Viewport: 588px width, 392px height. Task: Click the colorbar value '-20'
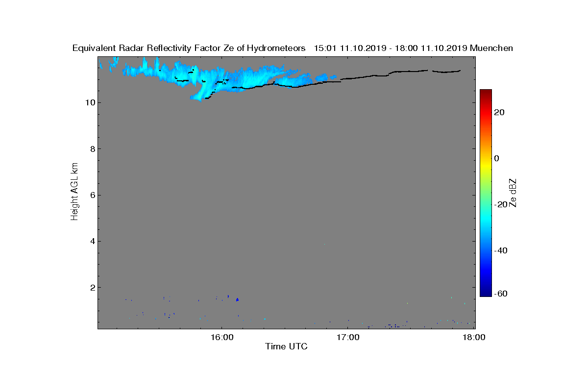coord(500,204)
